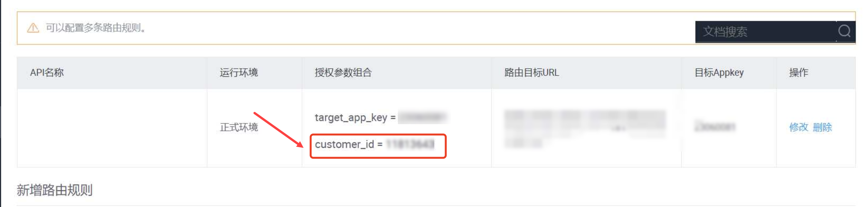The width and height of the screenshot is (868, 207).
Task: Click the 新增路由规则 section heading
Action: [x=54, y=190]
